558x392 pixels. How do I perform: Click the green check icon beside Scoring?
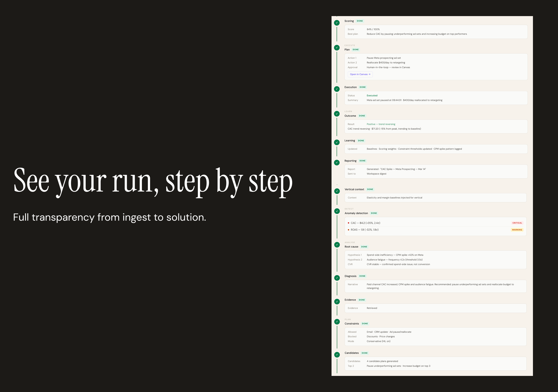(337, 23)
